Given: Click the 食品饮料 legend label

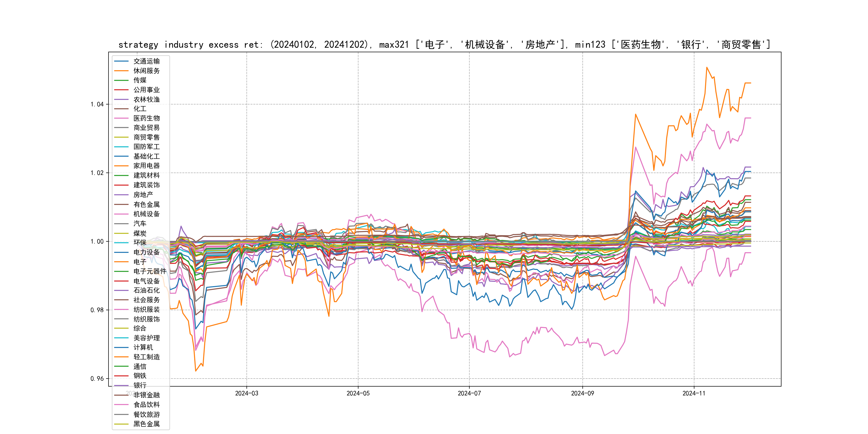Looking at the screenshot, I should point(146,405).
